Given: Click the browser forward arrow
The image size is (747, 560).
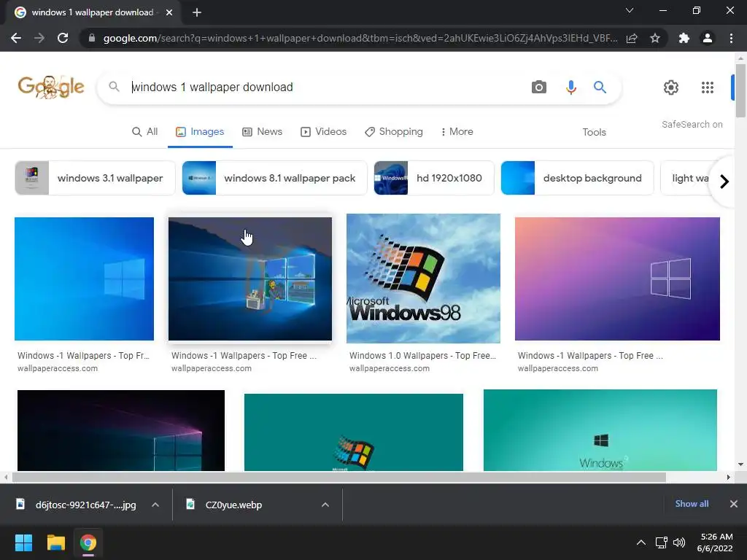Looking at the screenshot, I should [39, 38].
